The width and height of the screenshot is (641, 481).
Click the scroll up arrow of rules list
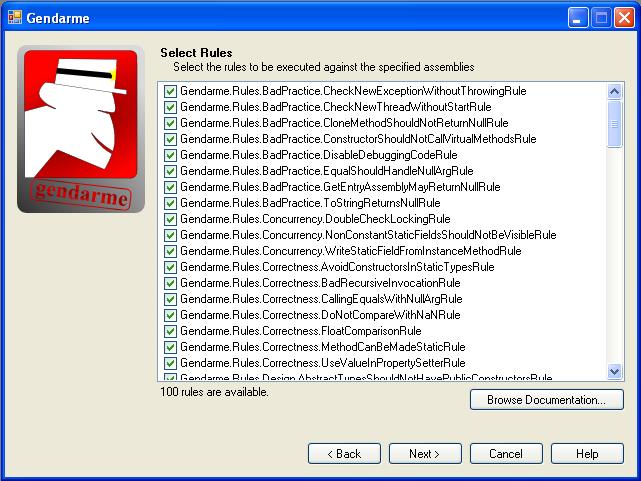614,91
